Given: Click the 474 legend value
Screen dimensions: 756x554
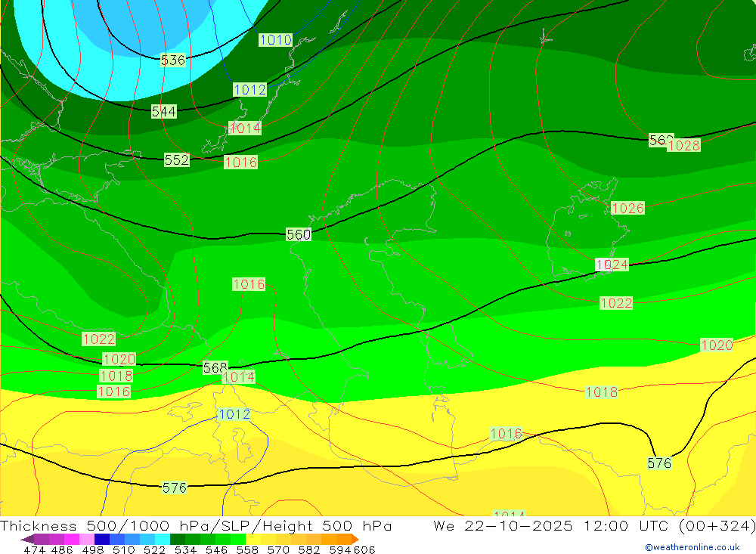Looking at the screenshot, I should [x=35, y=549].
